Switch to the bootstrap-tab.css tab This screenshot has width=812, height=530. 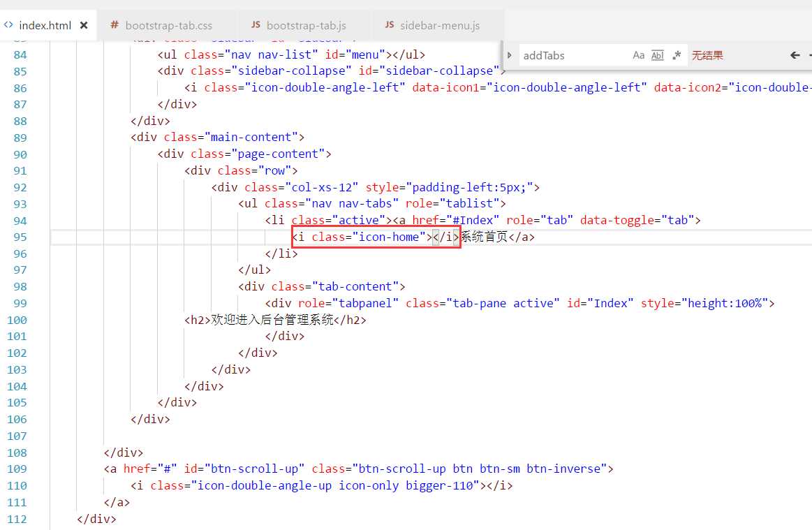click(168, 26)
